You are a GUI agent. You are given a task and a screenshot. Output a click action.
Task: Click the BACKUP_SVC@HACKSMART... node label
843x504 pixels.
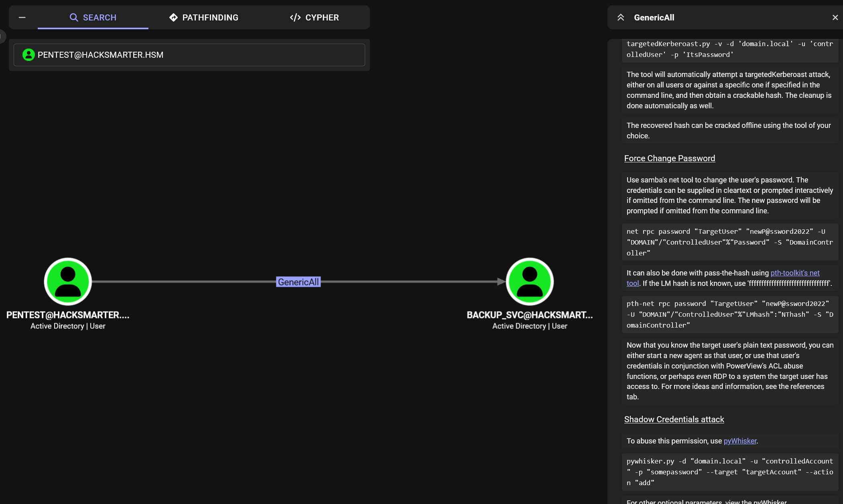[530, 315]
